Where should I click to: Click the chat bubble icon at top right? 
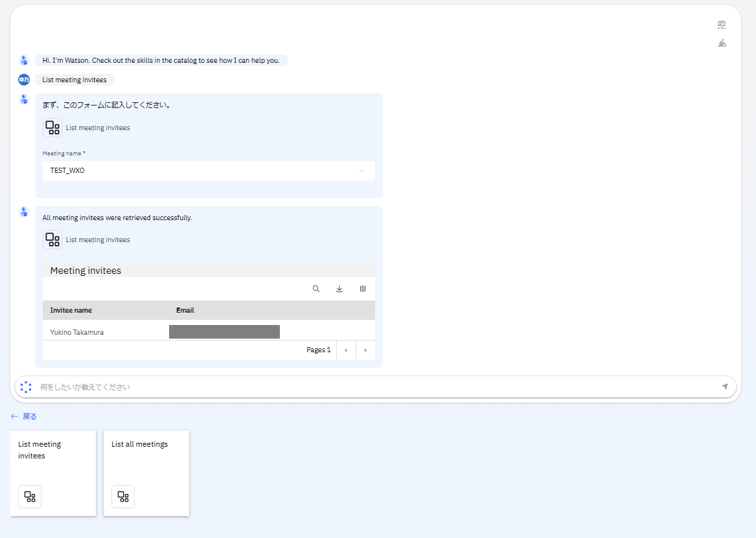pyautogui.click(x=722, y=25)
